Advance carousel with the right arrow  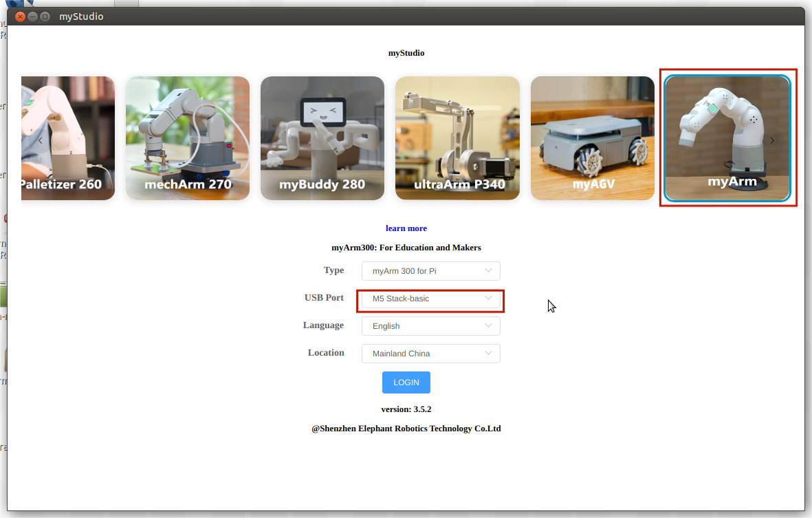coord(771,140)
